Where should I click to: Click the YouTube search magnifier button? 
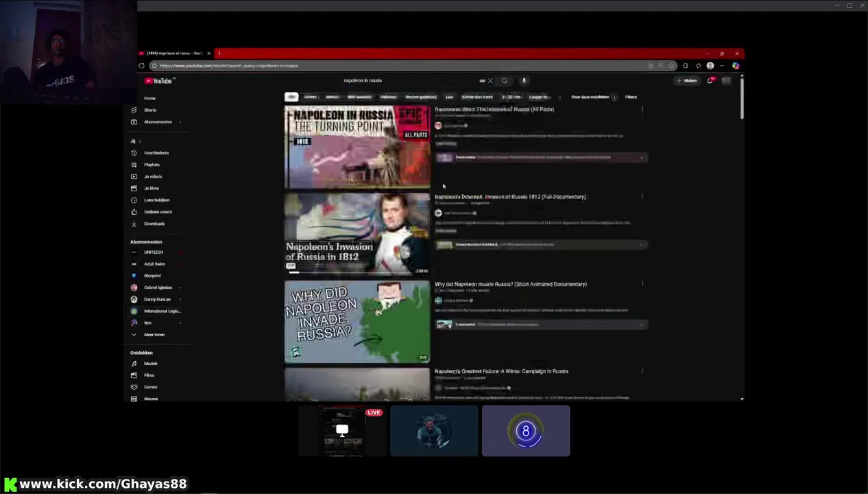504,81
